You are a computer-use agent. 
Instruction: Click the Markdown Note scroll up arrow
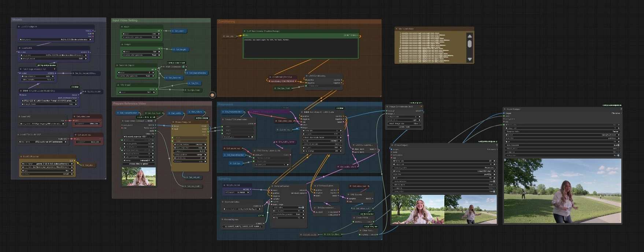pyautogui.click(x=470, y=36)
